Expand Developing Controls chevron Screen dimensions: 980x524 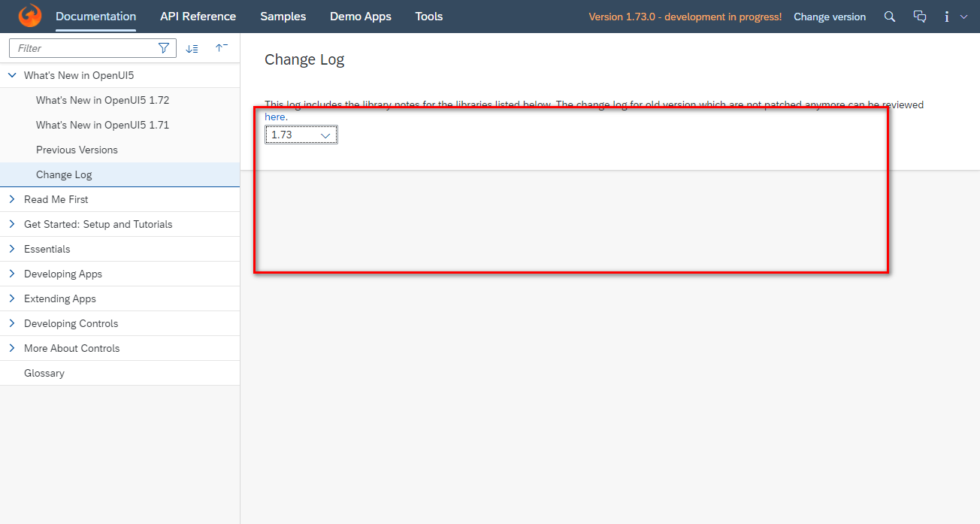coord(12,323)
